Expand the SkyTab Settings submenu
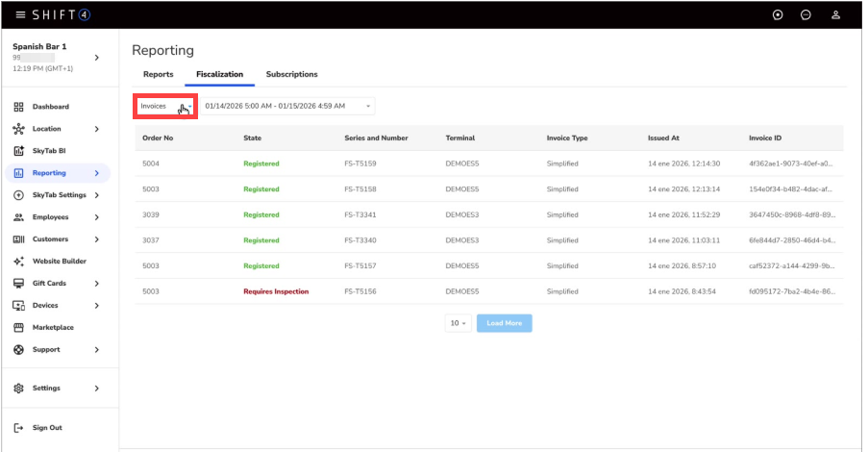Viewport: 868px width, 452px height. pyautogui.click(x=96, y=195)
